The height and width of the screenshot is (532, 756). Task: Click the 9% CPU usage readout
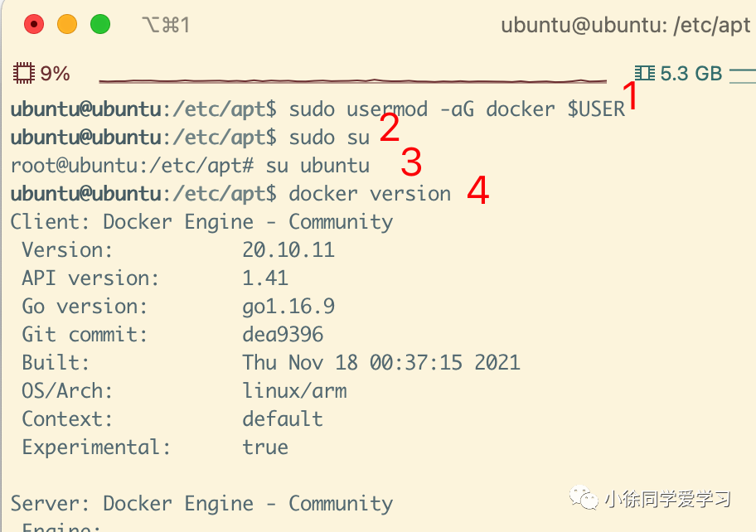point(55,74)
